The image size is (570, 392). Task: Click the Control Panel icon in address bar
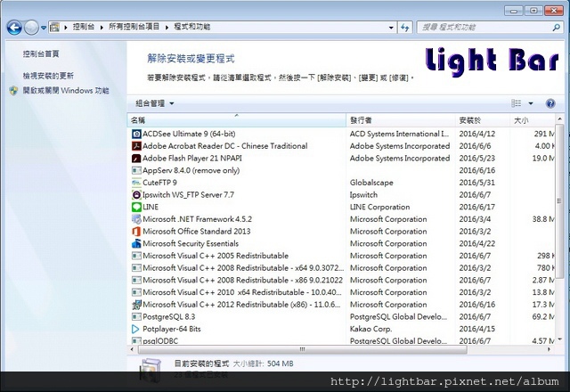coord(54,27)
